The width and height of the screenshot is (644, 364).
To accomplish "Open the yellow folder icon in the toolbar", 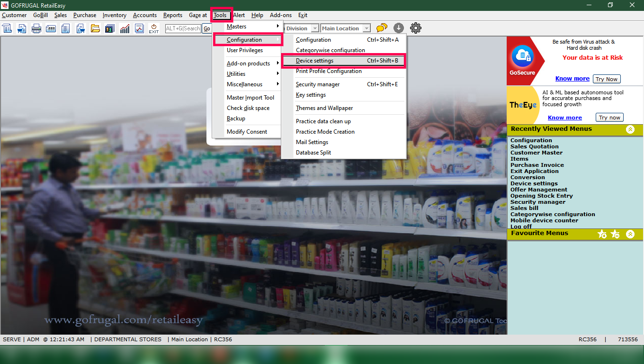I will pos(95,28).
